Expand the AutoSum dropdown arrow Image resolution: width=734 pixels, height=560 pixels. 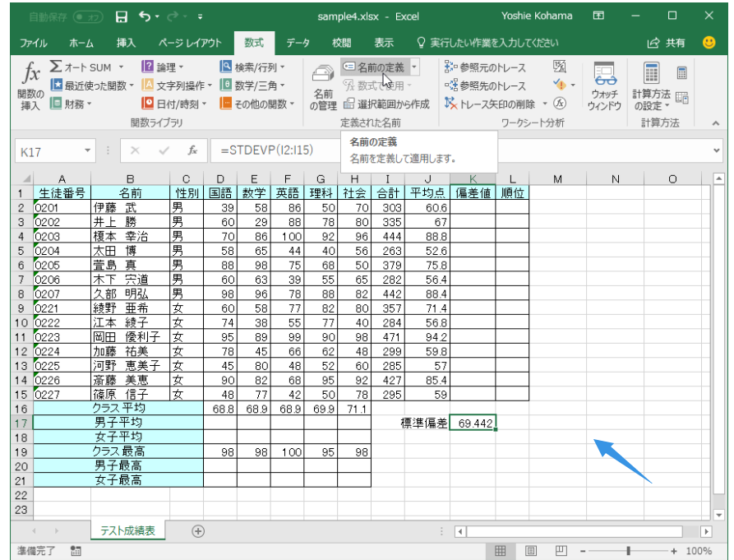[122, 67]
